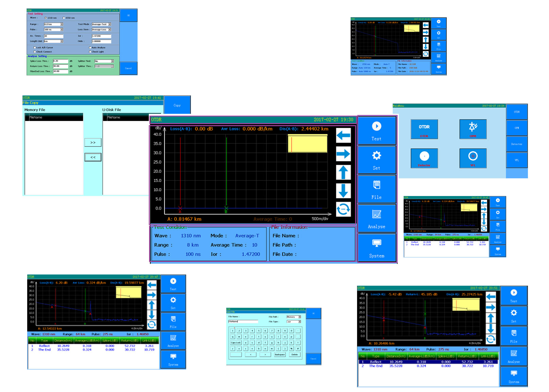Open Analyse on the 19:30 OTDR screen
Viewport: 549px width, 392px height.
tap(377, 218)
